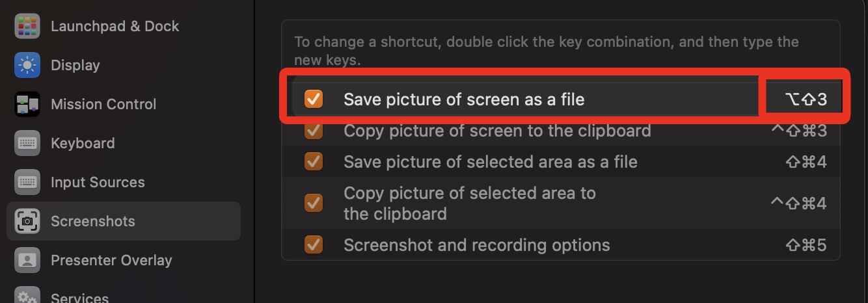The width and height of the screenshot is (868, 303).
Task: Click the Display sun icon
Action: [27, 65]
